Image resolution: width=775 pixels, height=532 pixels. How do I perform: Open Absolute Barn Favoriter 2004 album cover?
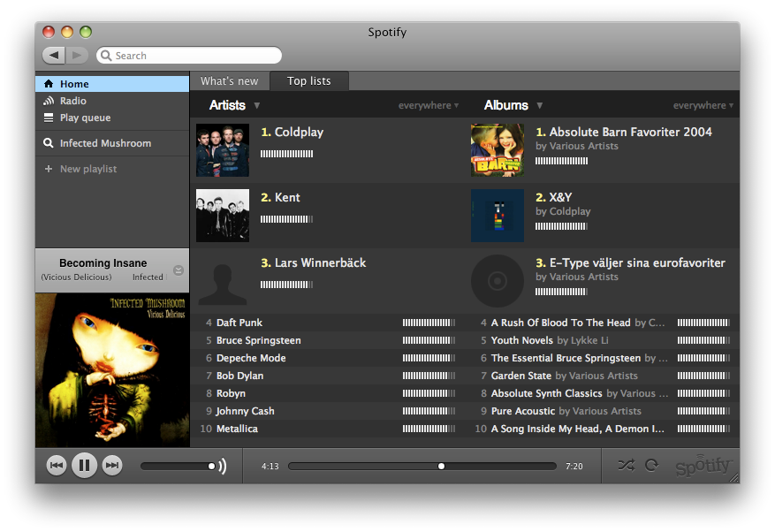click(498, 150)
